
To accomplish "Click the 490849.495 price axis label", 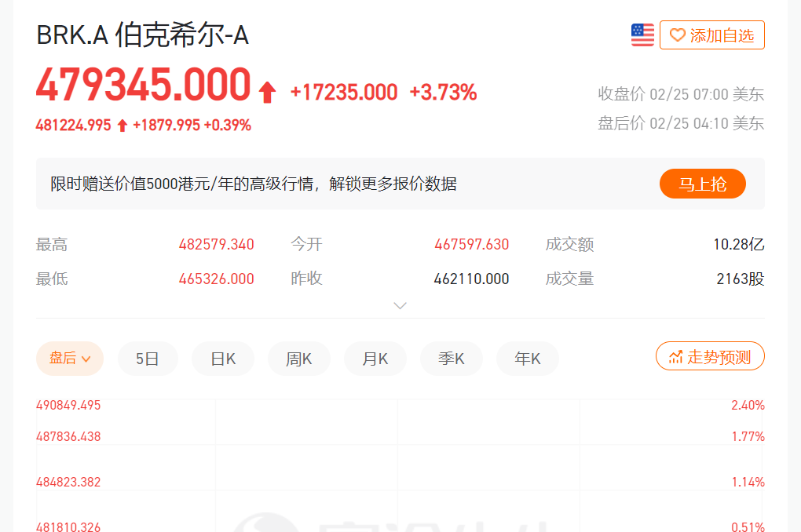I will [x=68, y=406].
